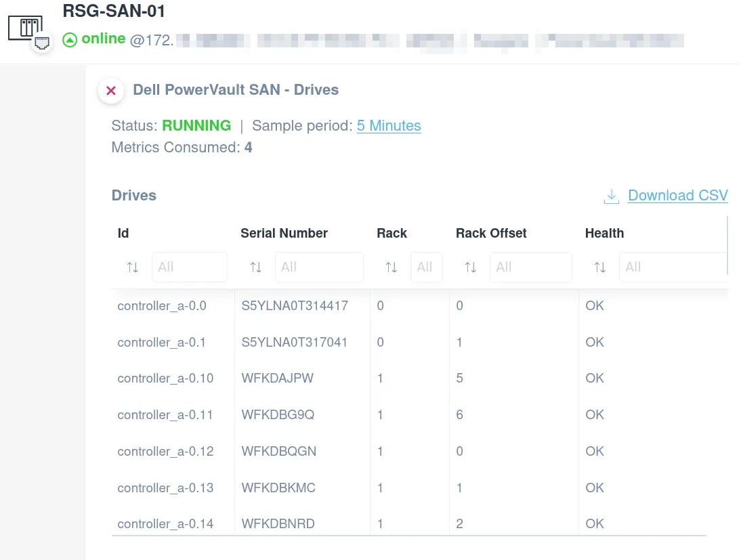Screen dimensions: 741x560
Task: Open the Rack Offset filter All box
Action: click(x=530, y=267)
